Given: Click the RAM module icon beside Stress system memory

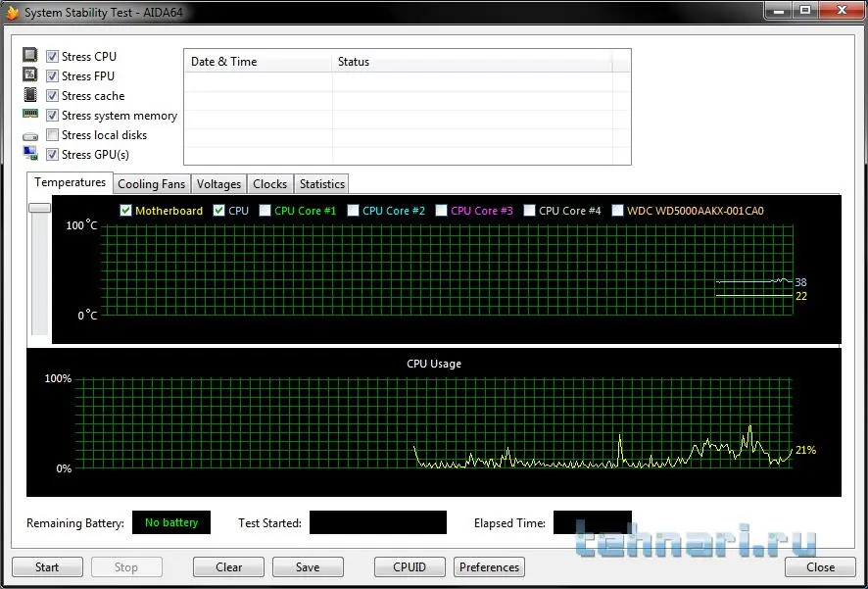Looking at the screenshot, I should (30, 114).
